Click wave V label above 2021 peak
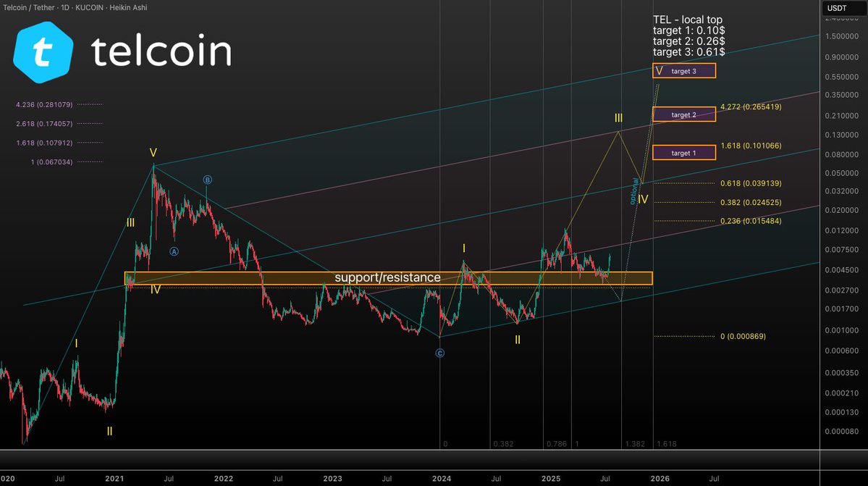The image size is (868, 486). click(x=153, y=153)
